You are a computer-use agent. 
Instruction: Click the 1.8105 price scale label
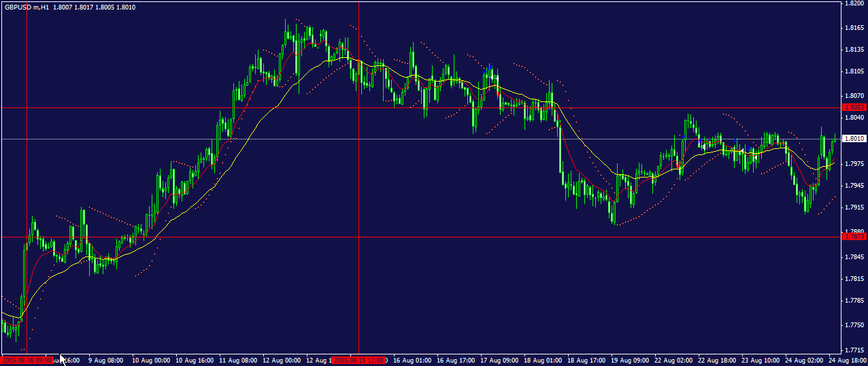[854, 71]
